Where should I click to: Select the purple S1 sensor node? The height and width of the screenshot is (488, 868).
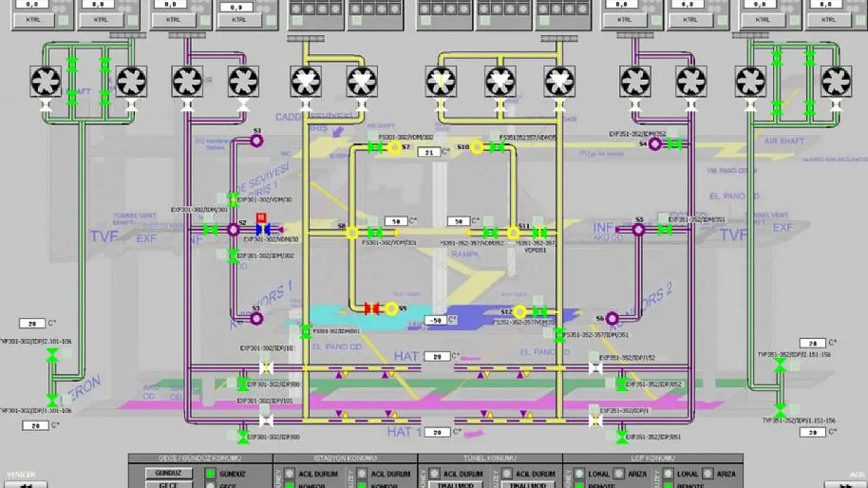pos(256,140)
